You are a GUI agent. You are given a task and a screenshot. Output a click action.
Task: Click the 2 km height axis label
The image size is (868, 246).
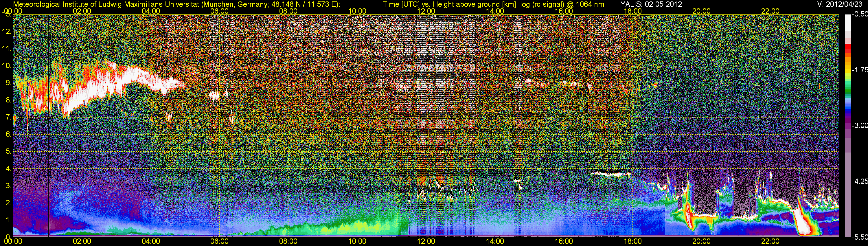pyautogui.click(x=8, y=203)
